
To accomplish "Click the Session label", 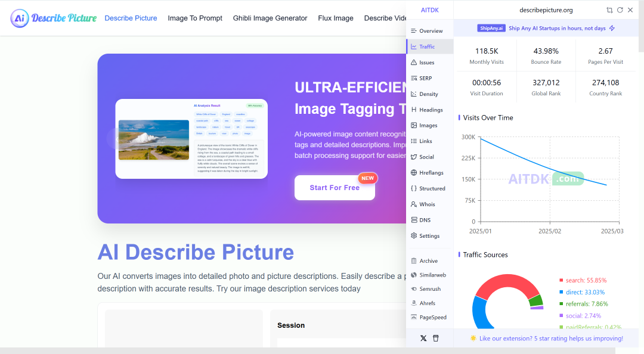I will point(291,325).
